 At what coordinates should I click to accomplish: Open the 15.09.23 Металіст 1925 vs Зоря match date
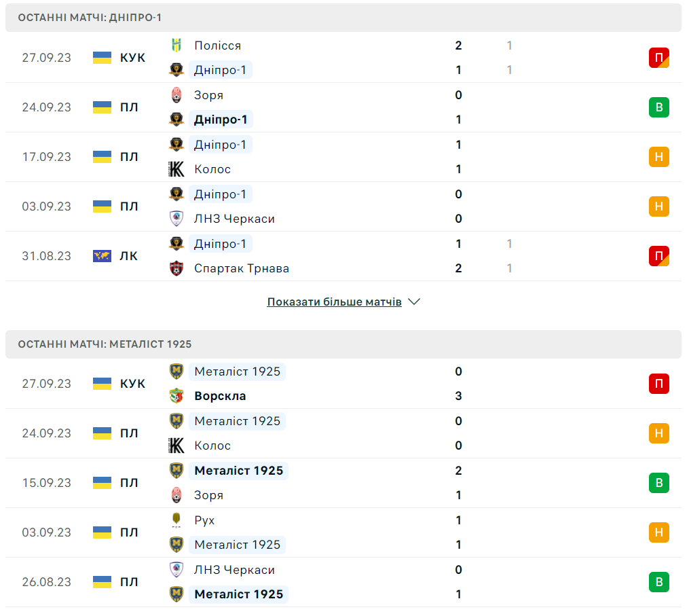tap(46, 483)
